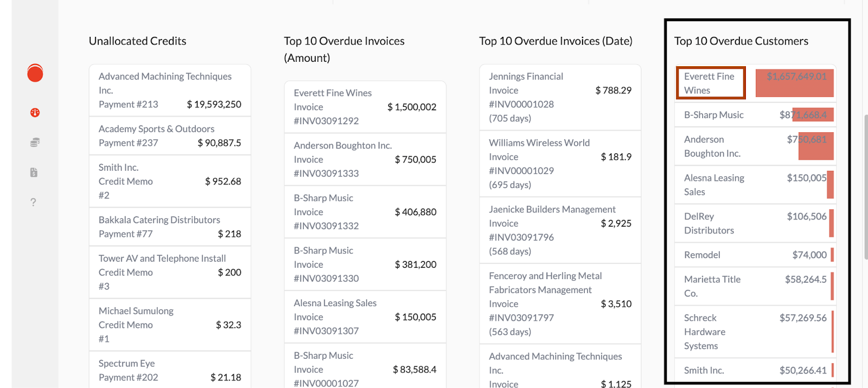Click the $ 19,593,250 credit amount
The image size is (868, 388).
[214, 105]
